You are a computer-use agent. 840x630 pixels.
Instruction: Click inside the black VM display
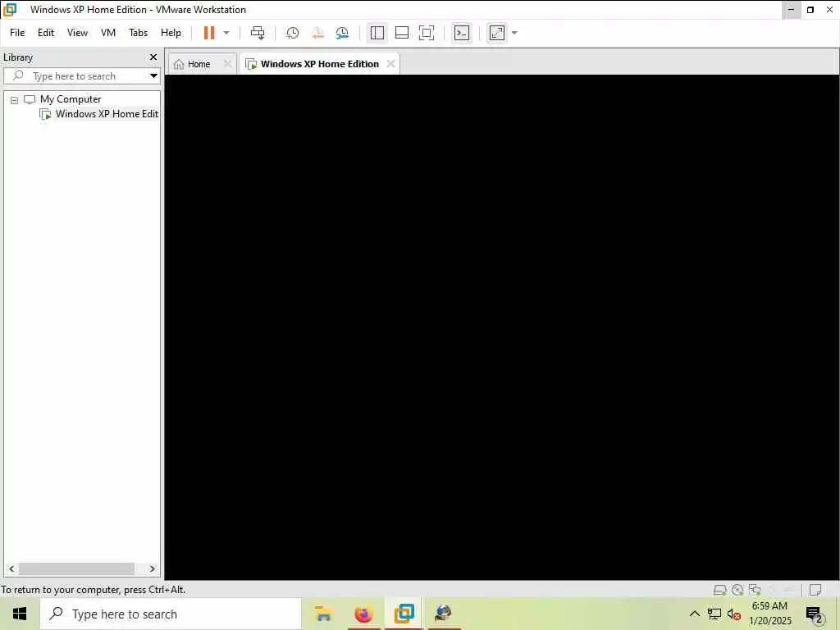[x=502, y=326]
